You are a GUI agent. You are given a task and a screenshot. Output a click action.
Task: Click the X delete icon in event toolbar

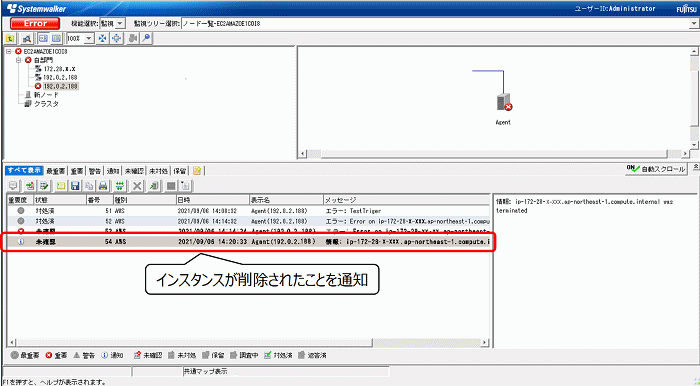pyautogui.click(x=138, y=186)
